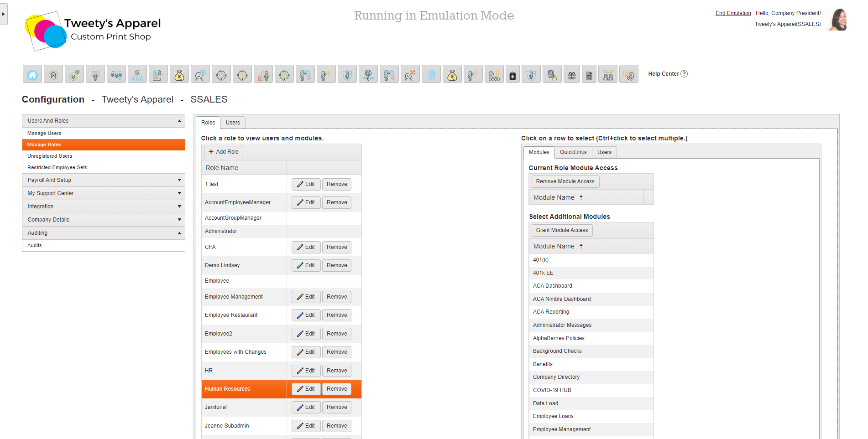
Task: Select the COVID-19 HUB module row
Action: pos(591,390)
